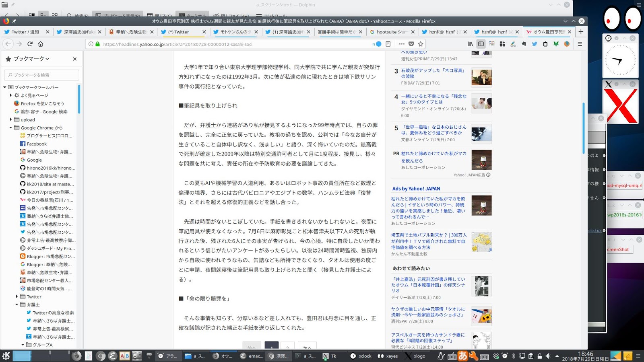The width and height of the screenshot is (644, 362).
Task: Open ranking article 石破茂がアップした「ネコ写真」
Action: [433, 73]
